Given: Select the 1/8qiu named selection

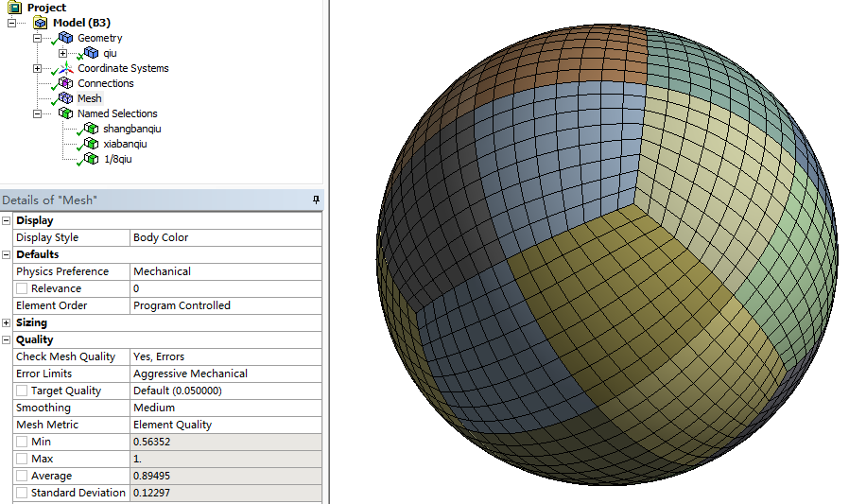Looking at the screenshot, I should (x=117, y=159).
